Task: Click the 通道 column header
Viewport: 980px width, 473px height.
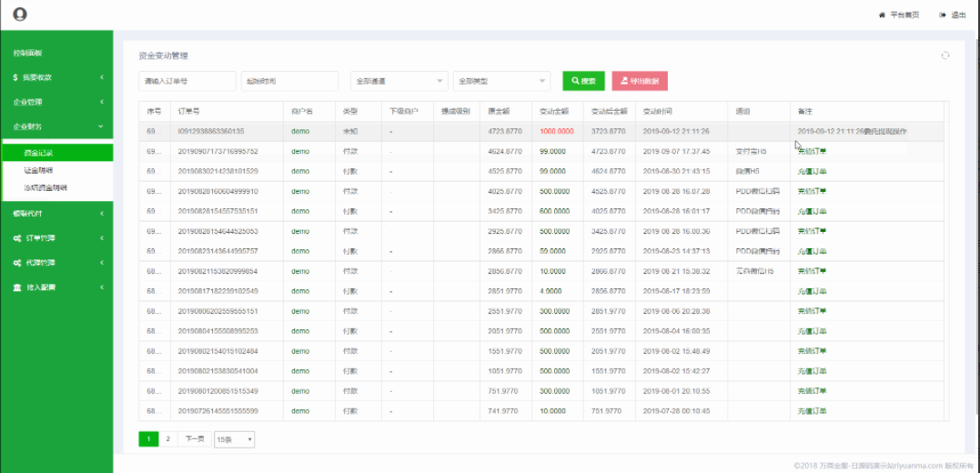Action: click(759, 111)
